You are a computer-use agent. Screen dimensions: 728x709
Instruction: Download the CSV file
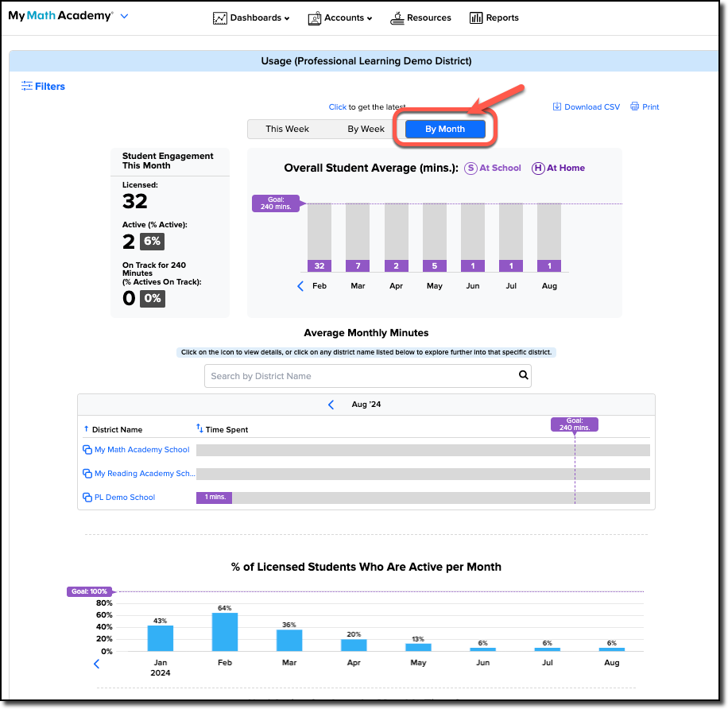pos(586,107)
